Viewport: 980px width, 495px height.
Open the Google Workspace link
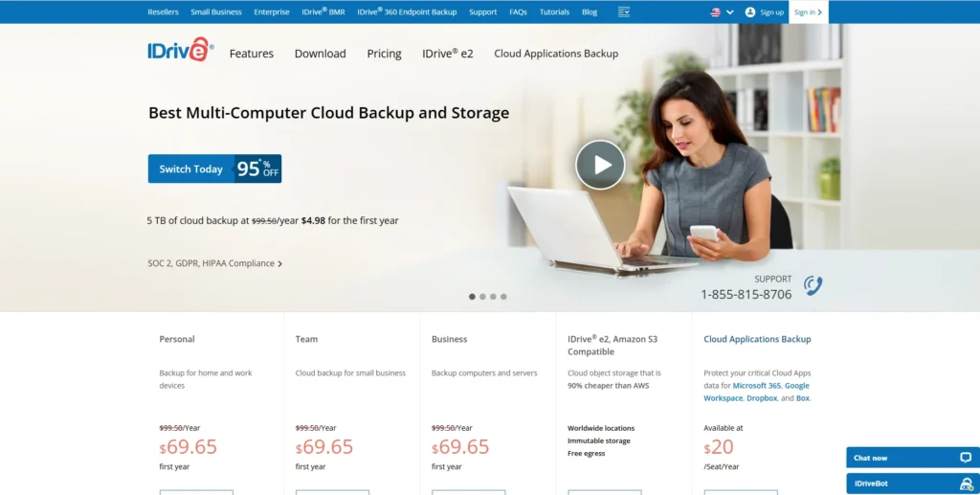[x=756, y=392]
